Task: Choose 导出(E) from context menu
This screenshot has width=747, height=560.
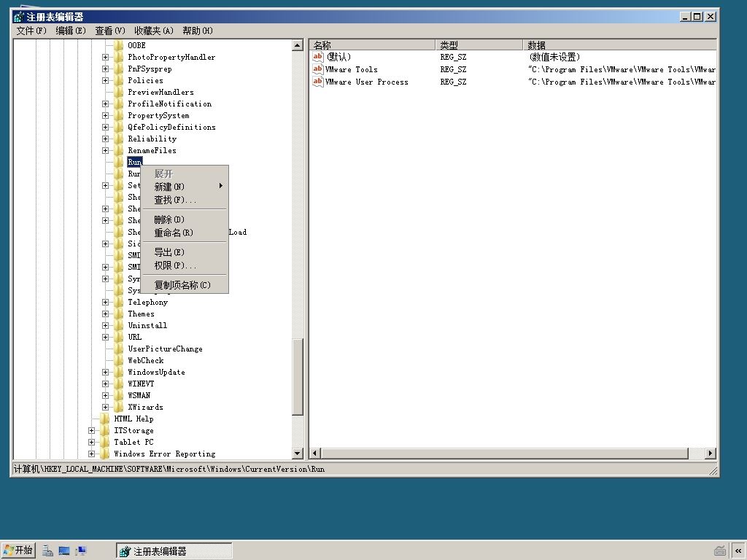Action: [185, 252]
